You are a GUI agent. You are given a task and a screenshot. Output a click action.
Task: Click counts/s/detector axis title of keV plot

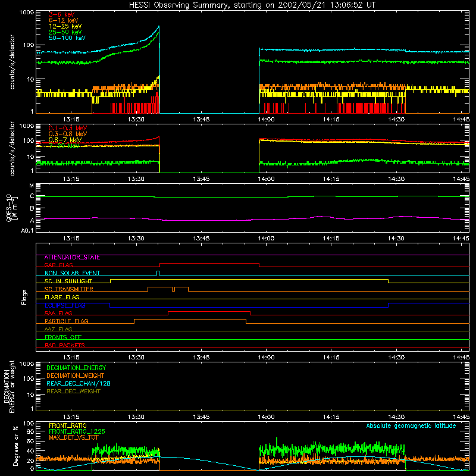point(12,62)
